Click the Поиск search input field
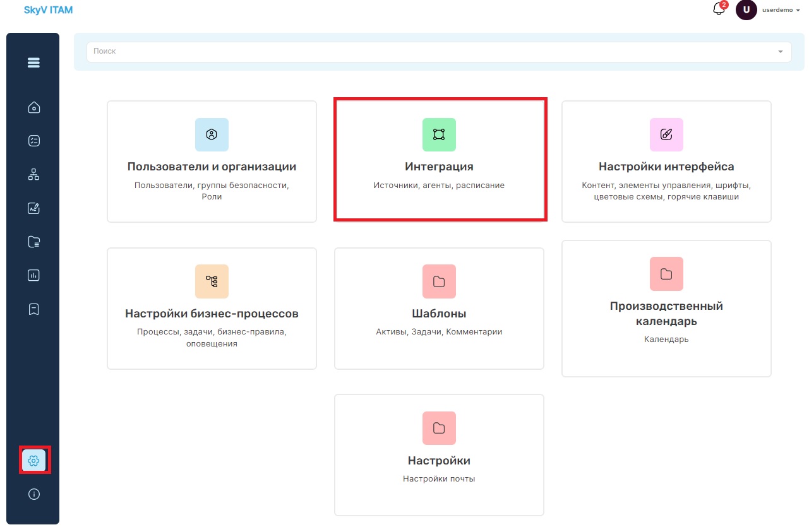 pos(439,52)
